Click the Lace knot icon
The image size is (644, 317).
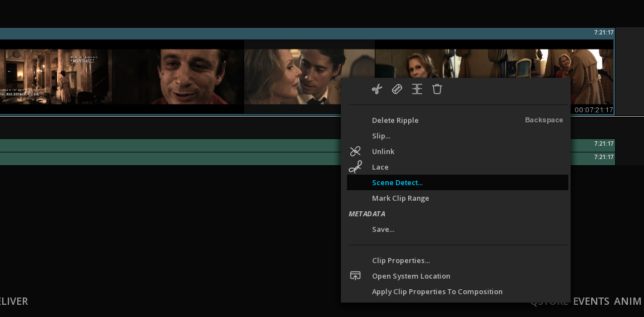pos(355,167)
